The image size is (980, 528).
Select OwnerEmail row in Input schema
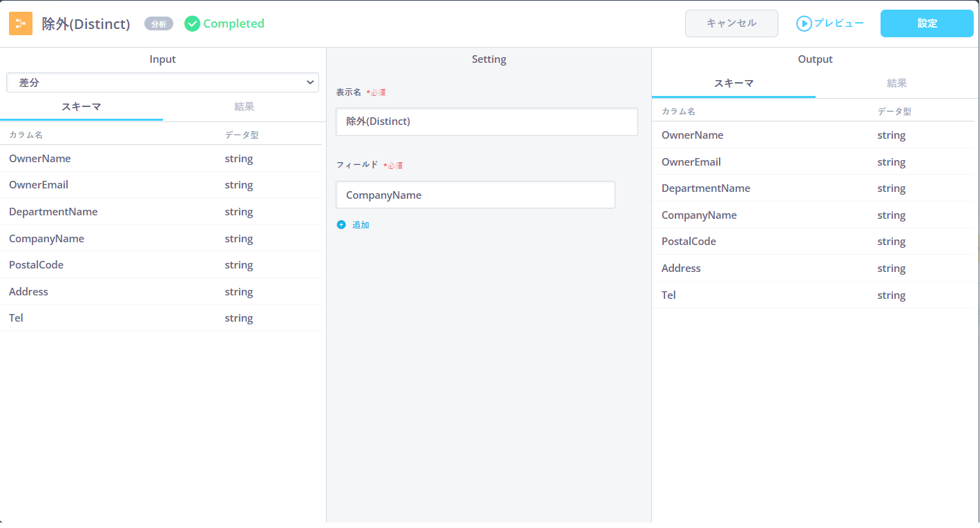[161, 185]
